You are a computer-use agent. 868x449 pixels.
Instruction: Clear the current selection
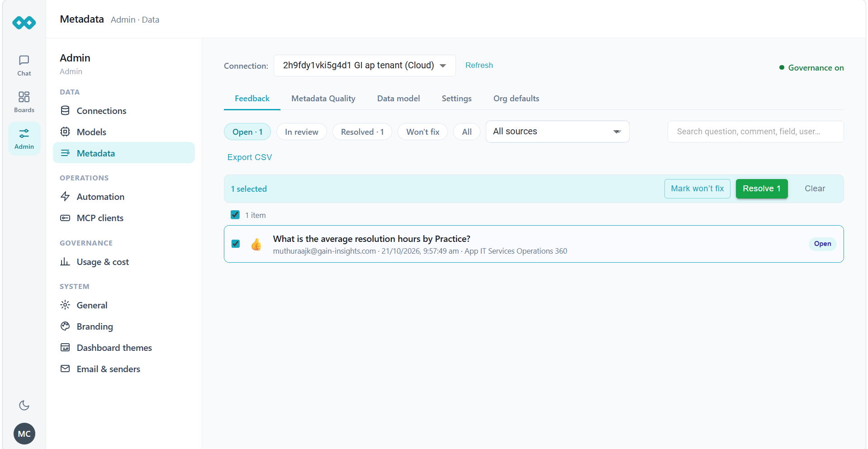pos(815,189)
